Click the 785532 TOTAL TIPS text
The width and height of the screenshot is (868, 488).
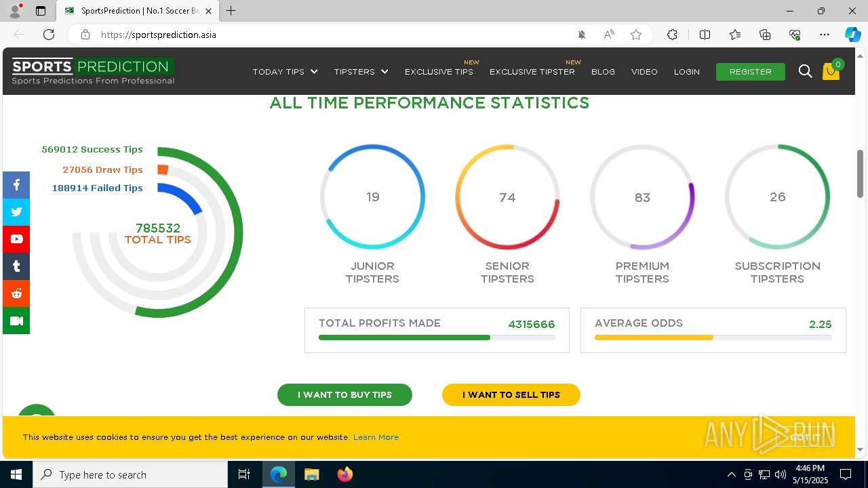pyautogui.click(x=158, y=234)
